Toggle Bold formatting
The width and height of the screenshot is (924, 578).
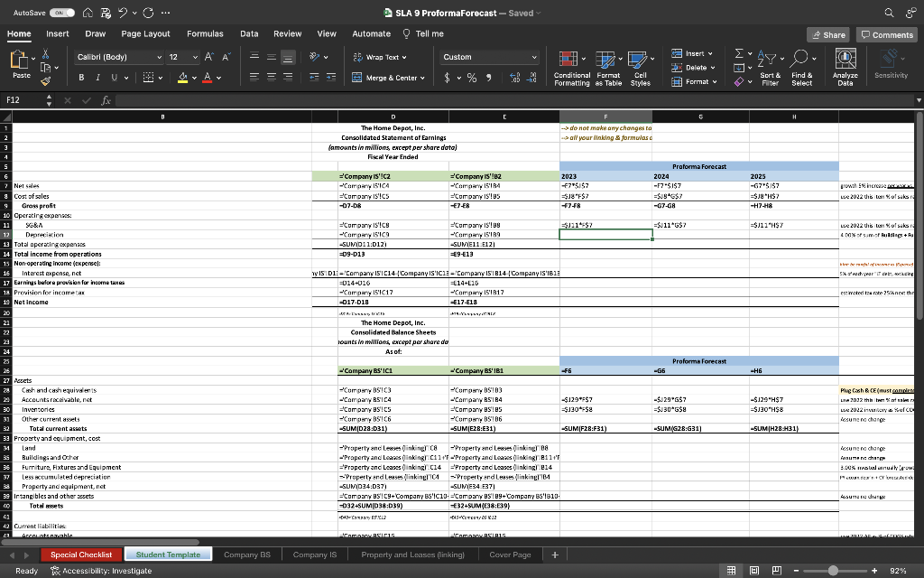81,78
